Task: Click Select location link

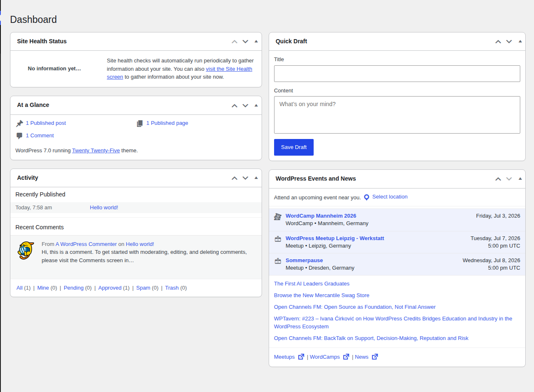Action: 390,197
